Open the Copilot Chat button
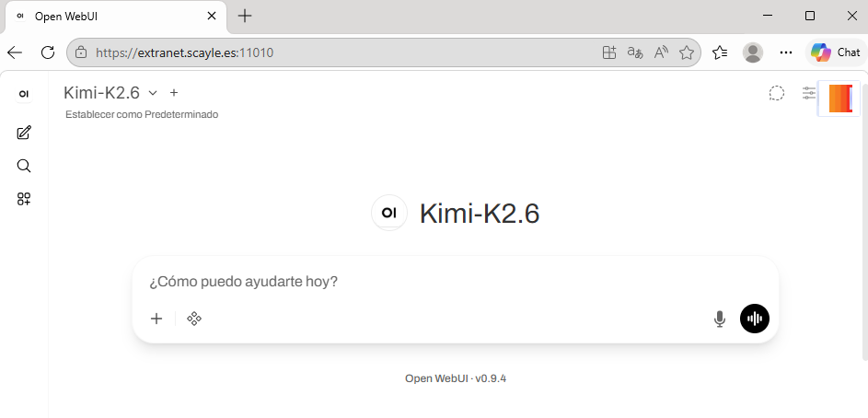 point(836,52)
